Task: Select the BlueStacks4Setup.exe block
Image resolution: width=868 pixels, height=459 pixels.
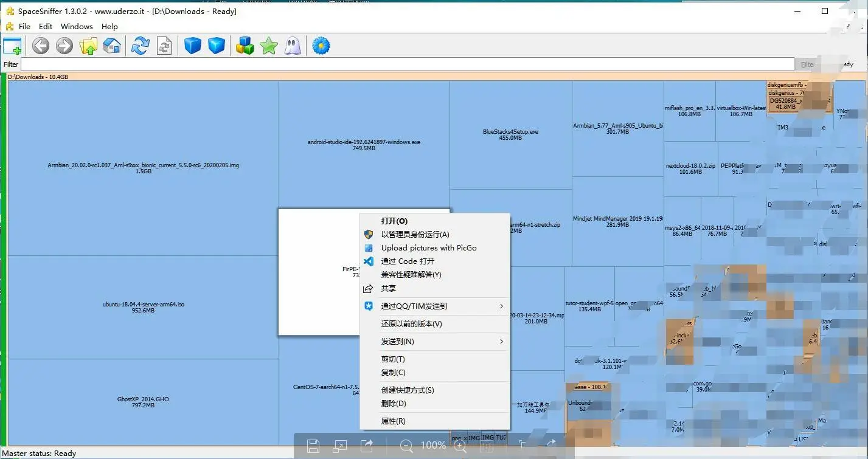Action: (x=510, y=134)
